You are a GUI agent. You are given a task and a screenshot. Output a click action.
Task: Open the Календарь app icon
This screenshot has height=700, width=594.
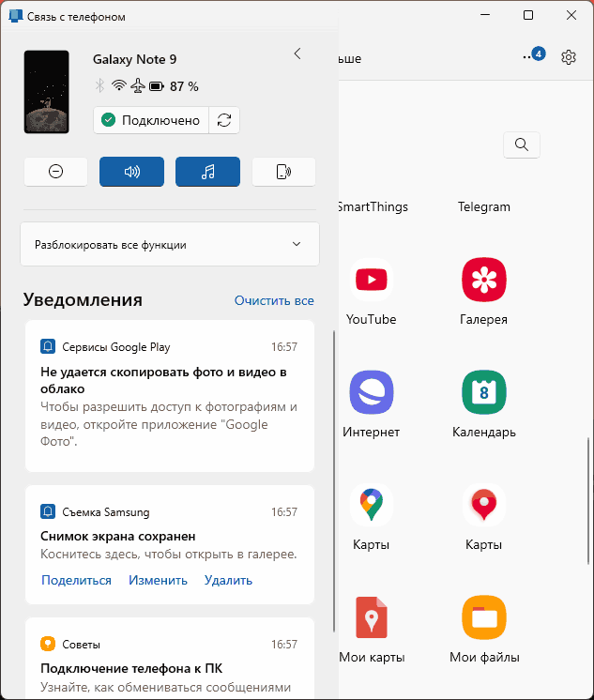(x=484, y=392)
